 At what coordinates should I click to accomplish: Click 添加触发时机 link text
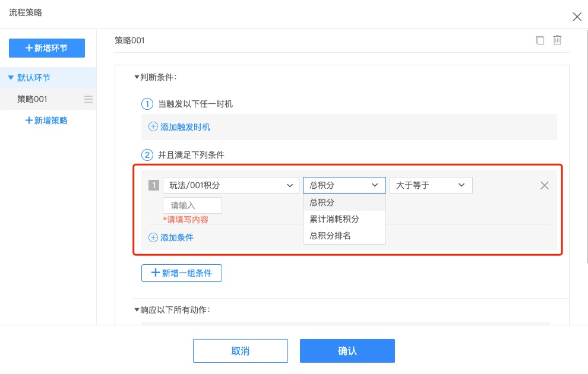point(185,127)
